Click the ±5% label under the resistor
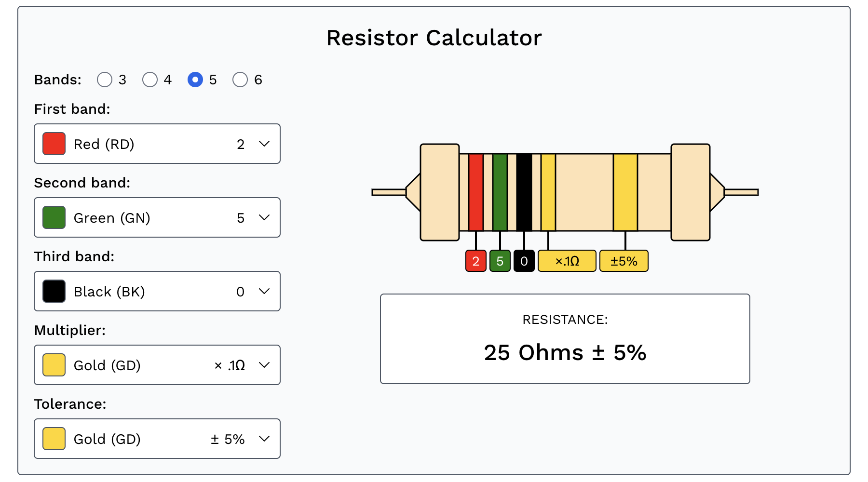 (x=624, y=260)
